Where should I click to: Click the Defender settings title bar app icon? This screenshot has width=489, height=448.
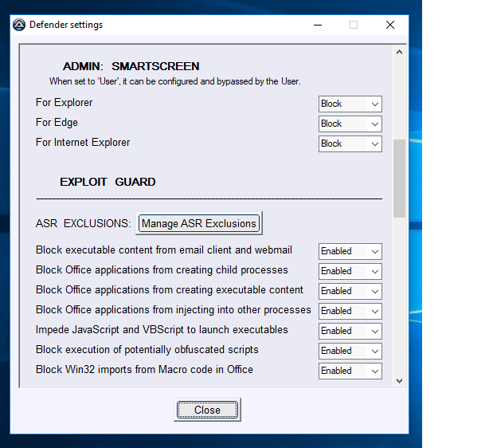[x=19, y=25]
